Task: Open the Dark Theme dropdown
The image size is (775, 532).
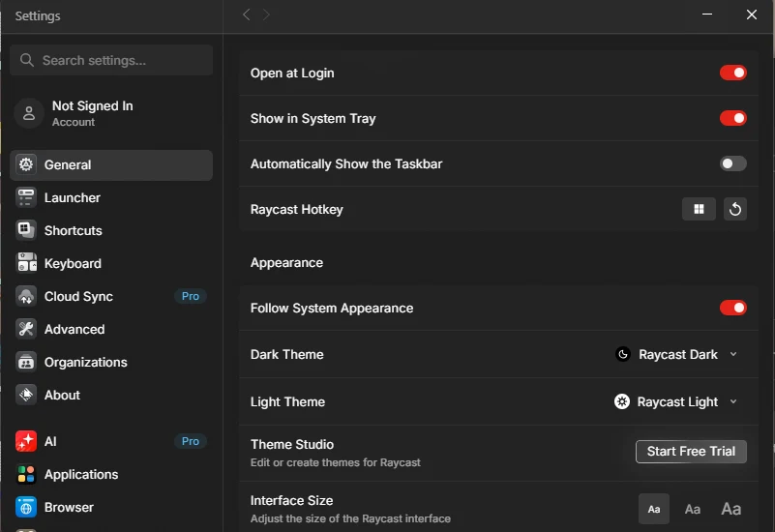Action: click(676, 354)
